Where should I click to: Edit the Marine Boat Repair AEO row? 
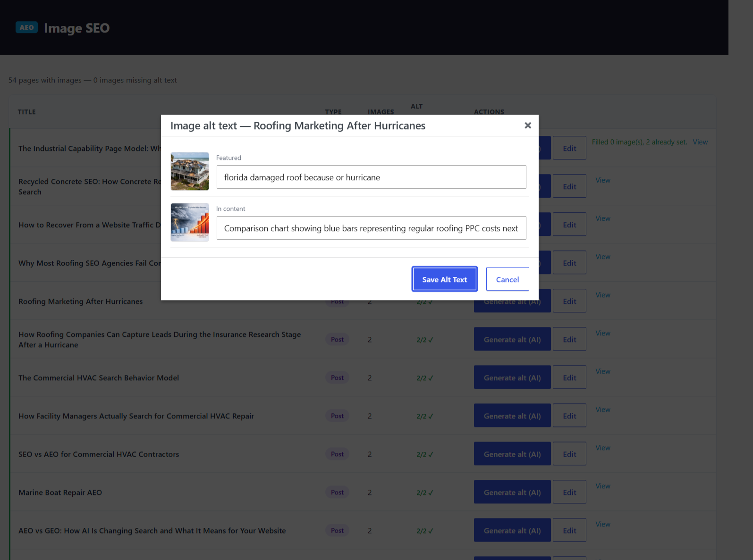tap(569, 492)
